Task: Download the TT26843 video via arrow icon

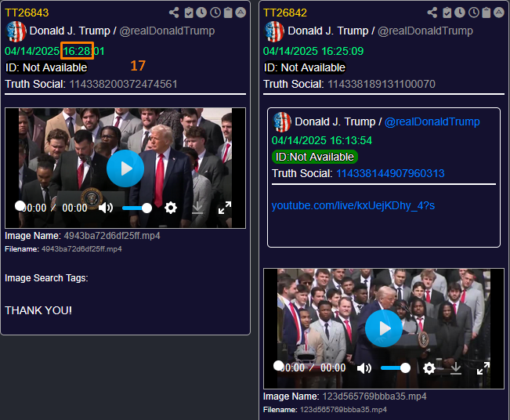Action: 197,208
